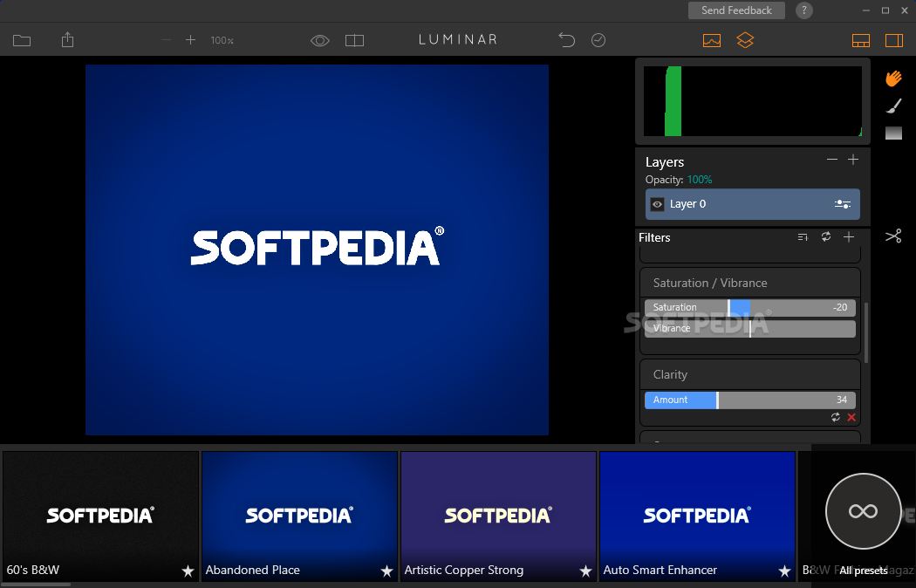Viewport: 916px width, 588px height.
Task: Select the Crop scissors tool
Action: [x=893, y=236]
